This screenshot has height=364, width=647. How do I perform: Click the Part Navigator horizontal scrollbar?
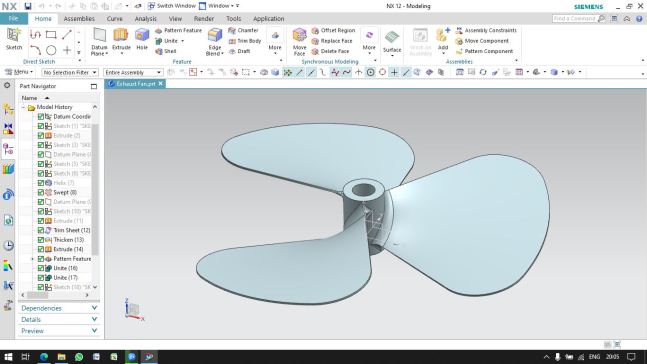pyautogui.click(x=38, y=295)
